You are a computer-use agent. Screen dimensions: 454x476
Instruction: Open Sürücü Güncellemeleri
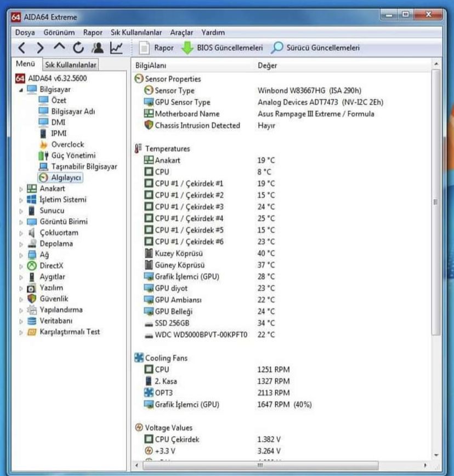(x=315, y=48)
